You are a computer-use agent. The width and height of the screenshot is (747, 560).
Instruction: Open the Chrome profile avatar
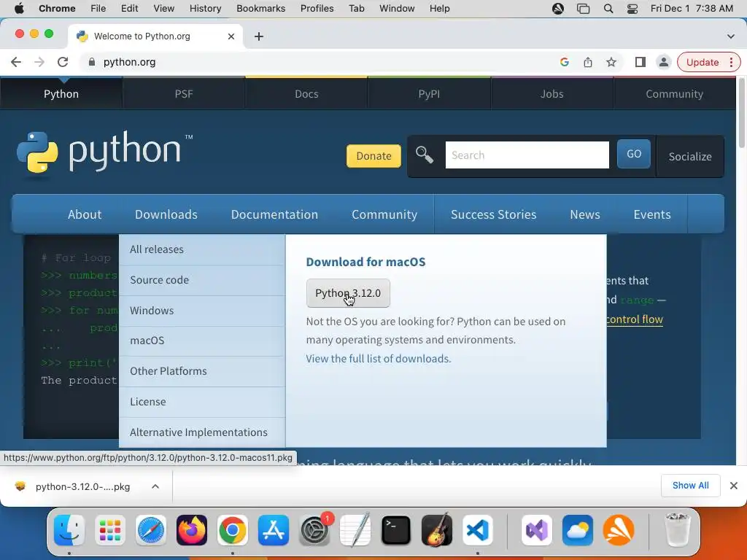(x=663, y=62)
